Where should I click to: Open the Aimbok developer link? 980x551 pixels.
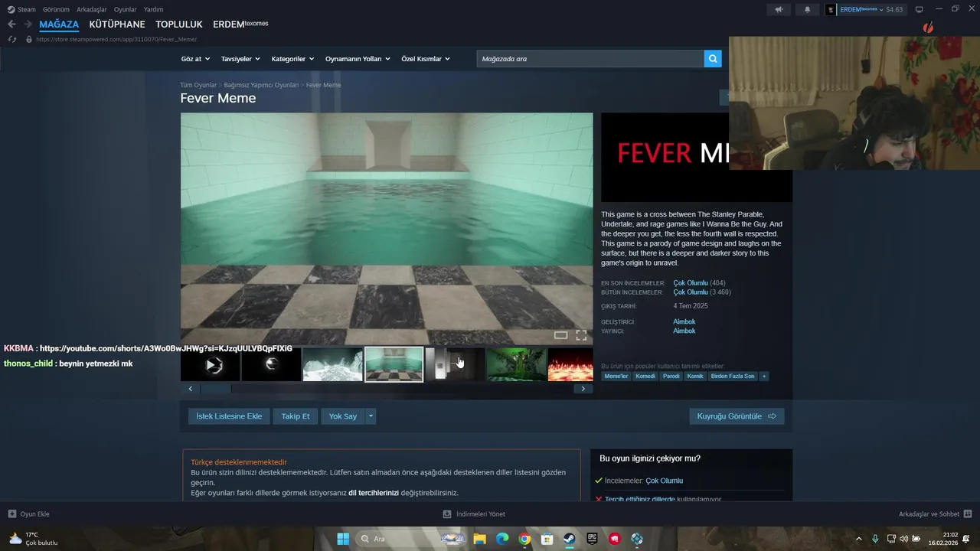(684, 321)
